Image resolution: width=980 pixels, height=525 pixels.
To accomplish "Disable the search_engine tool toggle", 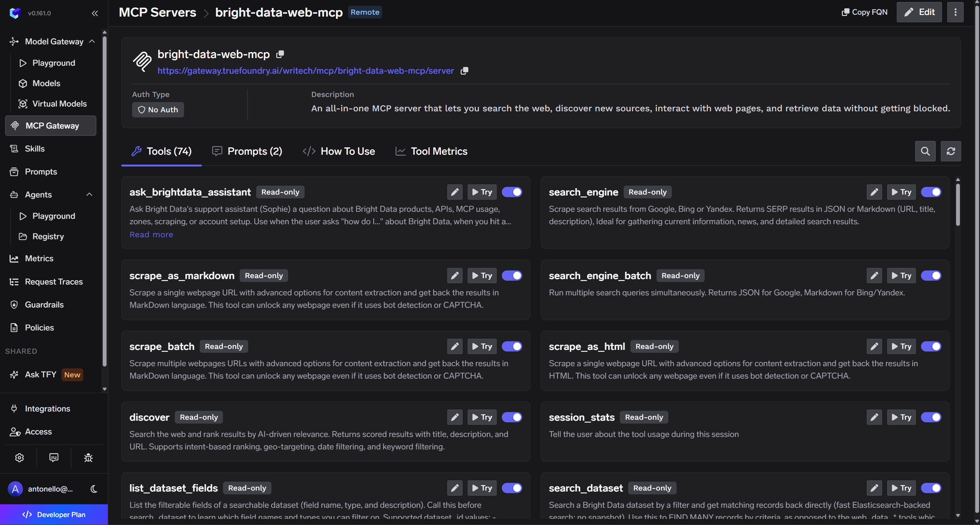I will coord(931,192).
